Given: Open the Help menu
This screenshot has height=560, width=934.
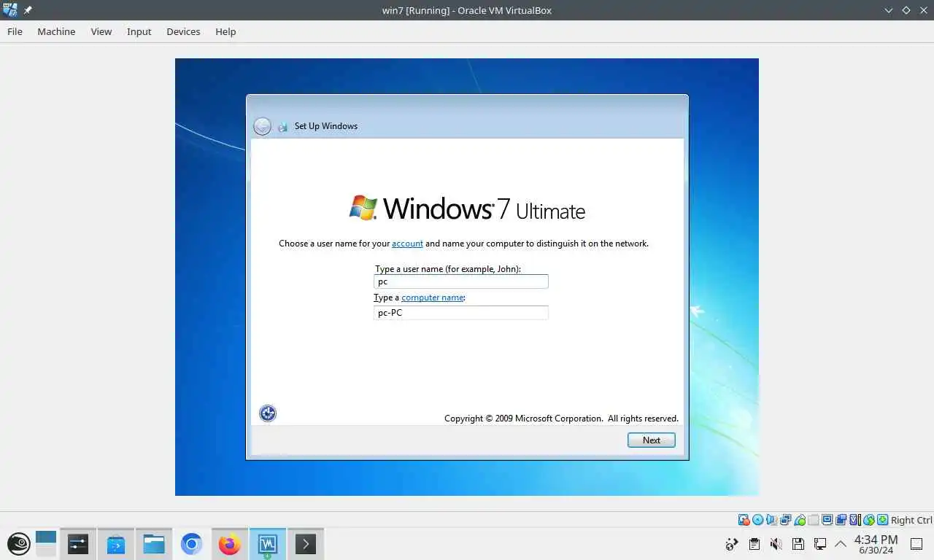Looking at the screenshot, I should (x=225, y=31).
